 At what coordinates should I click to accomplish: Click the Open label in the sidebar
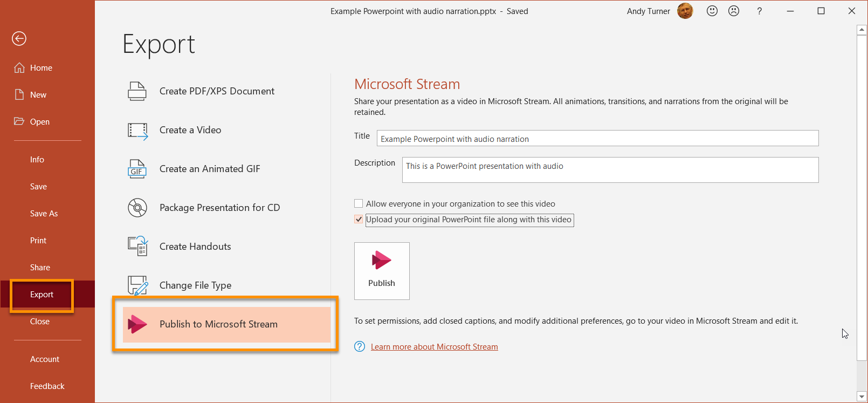[40, 121]
